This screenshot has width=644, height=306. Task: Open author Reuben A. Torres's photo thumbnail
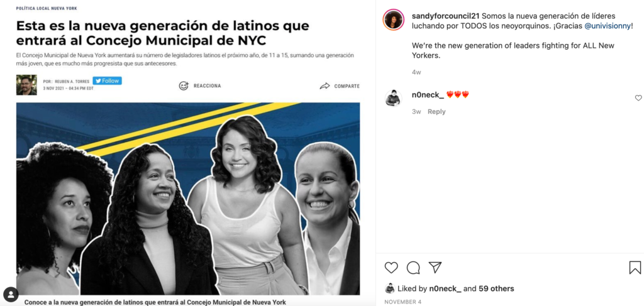(26, 85)
